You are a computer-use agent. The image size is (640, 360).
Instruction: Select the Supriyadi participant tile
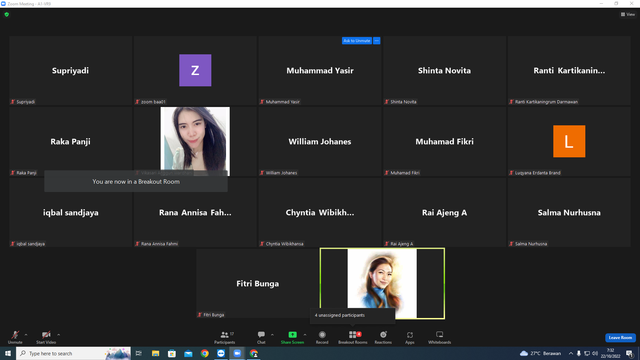(71, 71)
